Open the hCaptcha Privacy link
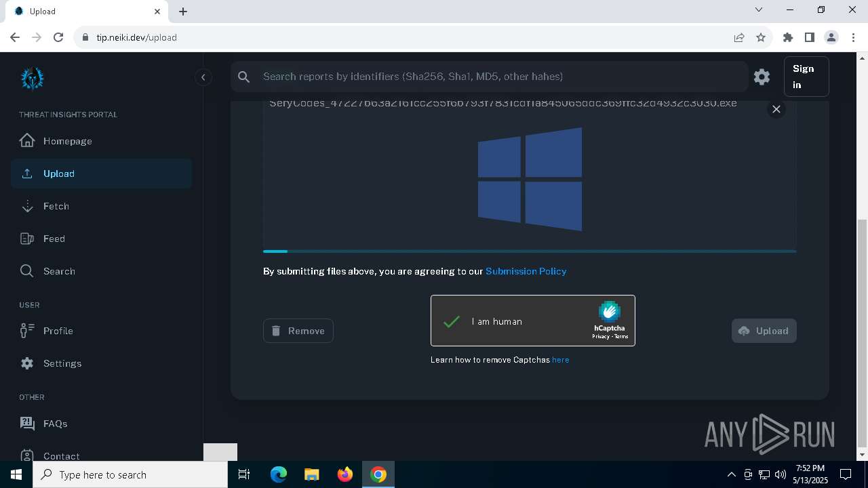 600,336
